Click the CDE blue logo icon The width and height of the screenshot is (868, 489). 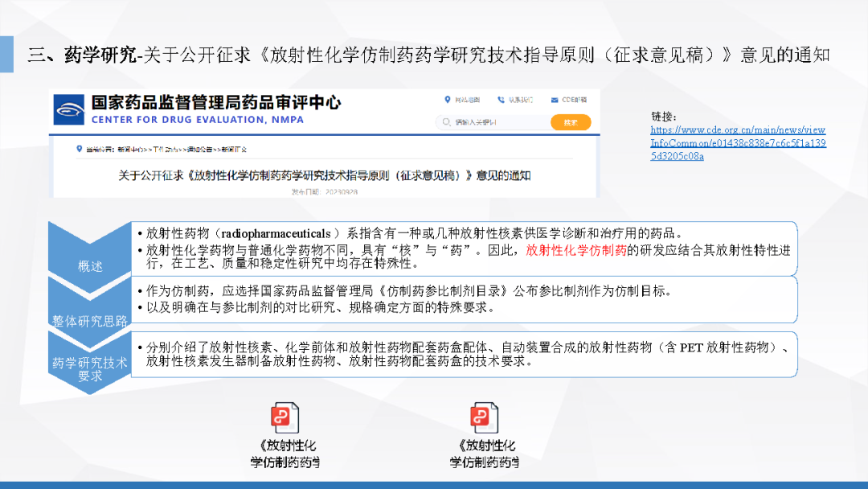[x=69, y=109]
